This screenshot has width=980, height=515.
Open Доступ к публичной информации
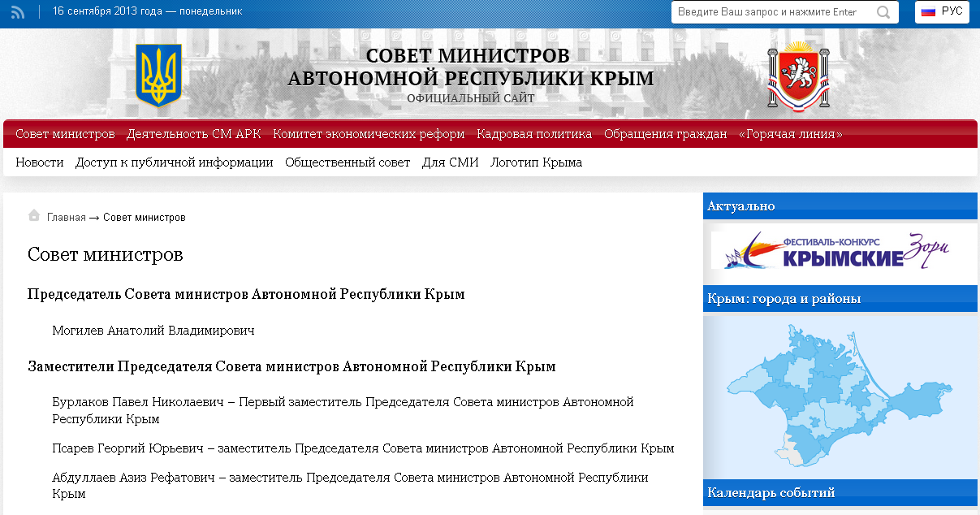(175, 162)
